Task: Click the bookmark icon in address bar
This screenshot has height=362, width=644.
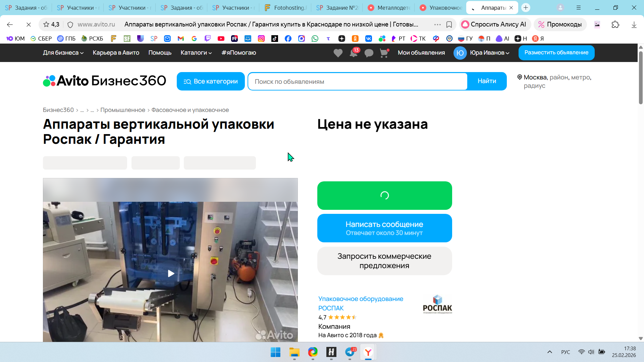Action: [x=449, y=24]
